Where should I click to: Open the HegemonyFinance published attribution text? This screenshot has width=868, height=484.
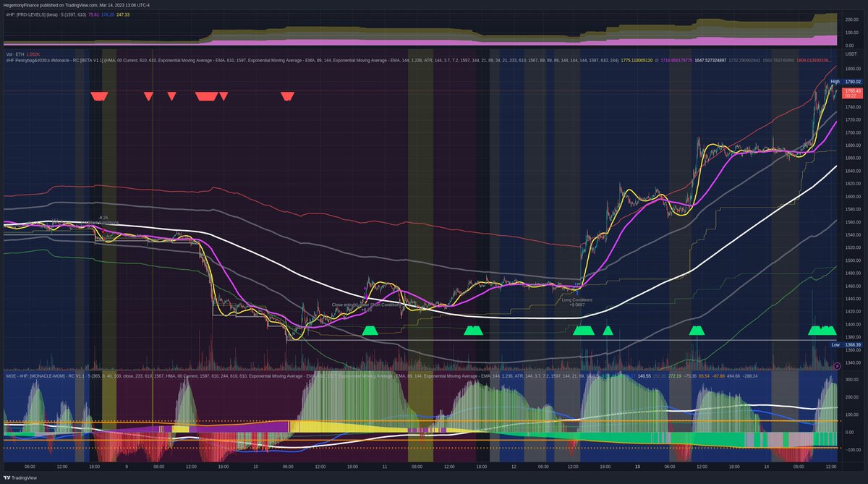76,4
